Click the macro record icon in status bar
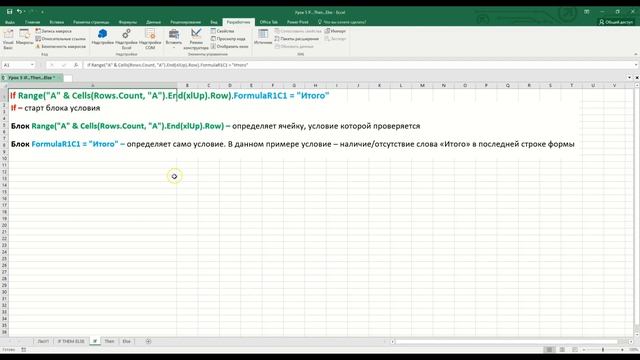 coord(24,350)
